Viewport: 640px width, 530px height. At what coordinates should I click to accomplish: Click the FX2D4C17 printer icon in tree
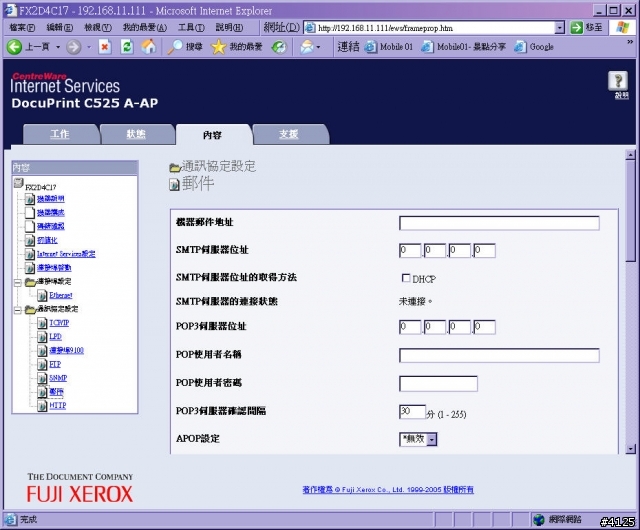(x=18, y=183)
